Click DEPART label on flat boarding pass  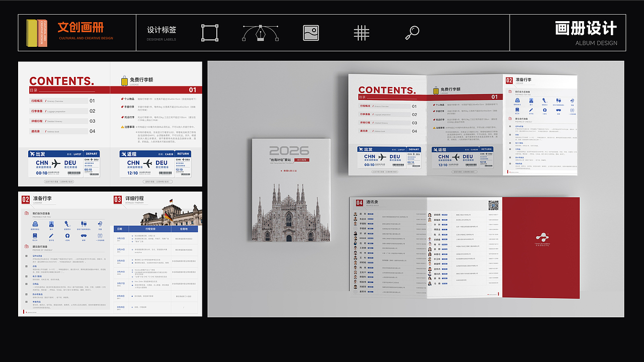(x=92, y=154)
